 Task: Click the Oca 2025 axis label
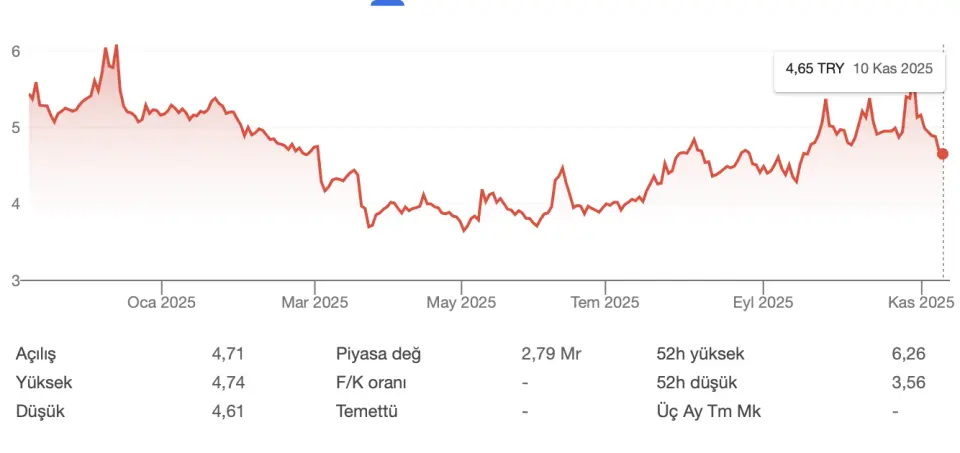(161, 302)
